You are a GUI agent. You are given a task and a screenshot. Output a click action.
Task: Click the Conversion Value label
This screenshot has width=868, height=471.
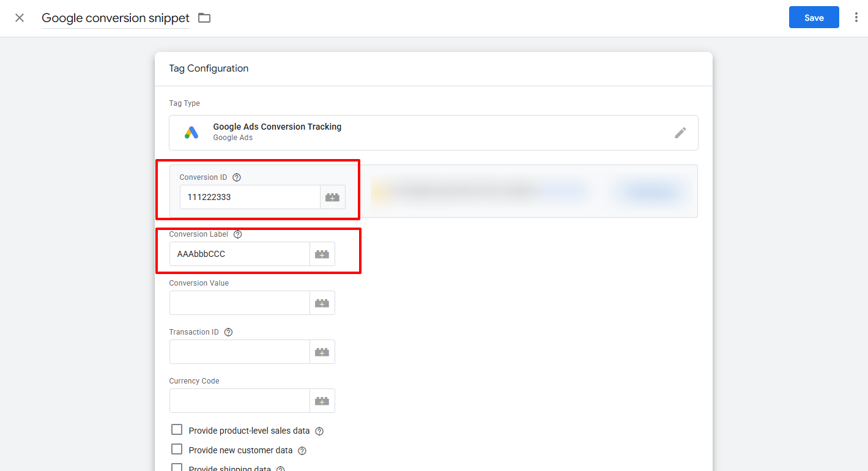point(199,283)
